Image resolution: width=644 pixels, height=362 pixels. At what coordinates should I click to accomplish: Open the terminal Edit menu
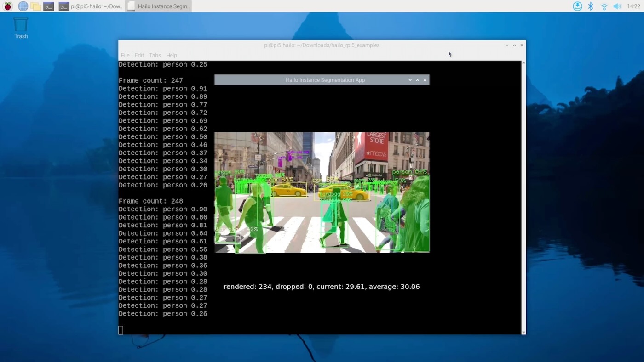[x=139, y=55]
